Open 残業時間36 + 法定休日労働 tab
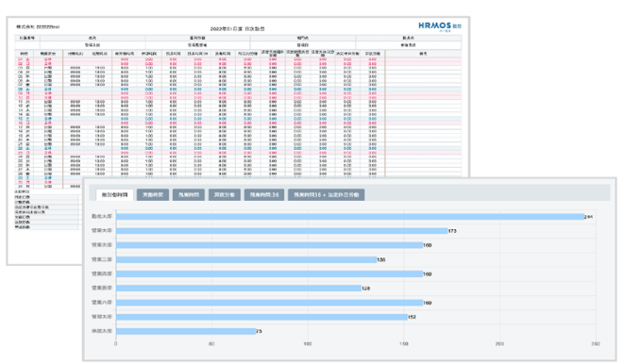Image resolution: width=623 pixels, height=364 pixels. [327, 195]
